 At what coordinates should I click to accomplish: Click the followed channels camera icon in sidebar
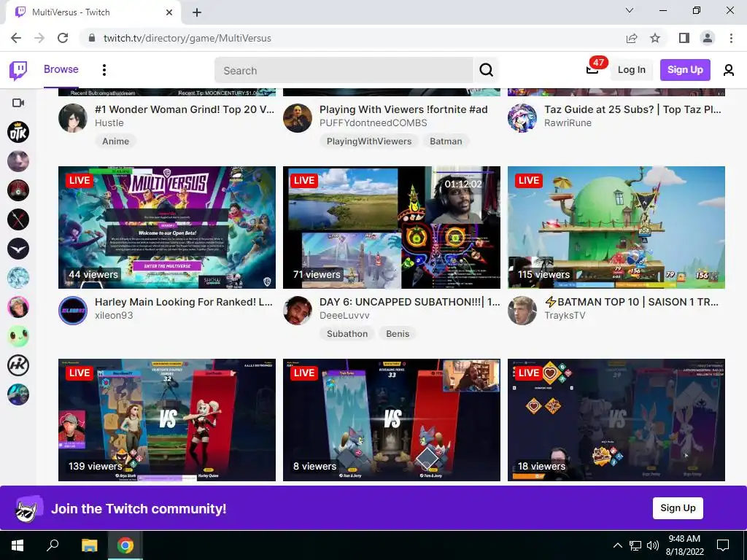point(18,103)
